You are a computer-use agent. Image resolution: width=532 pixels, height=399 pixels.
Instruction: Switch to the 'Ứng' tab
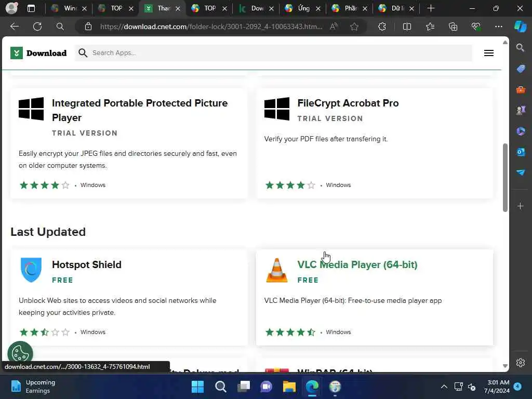pyautogui.click(x=303, y=8)
